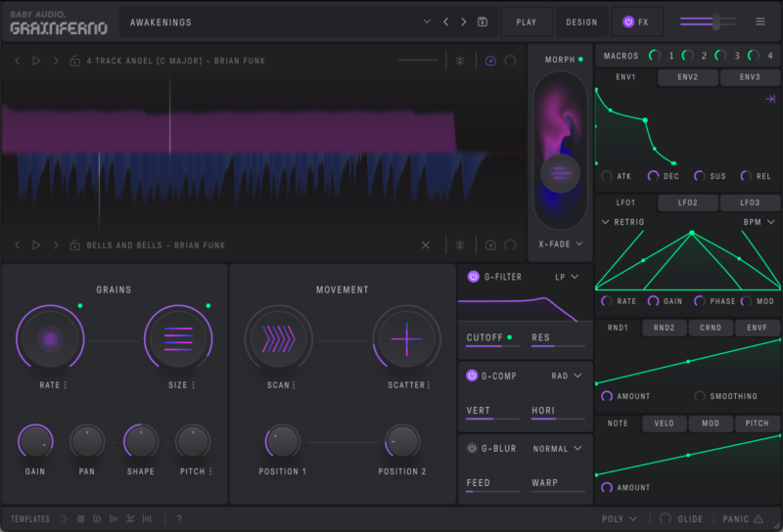
Task: Toggle G-COMP power button
Action: 472,376
